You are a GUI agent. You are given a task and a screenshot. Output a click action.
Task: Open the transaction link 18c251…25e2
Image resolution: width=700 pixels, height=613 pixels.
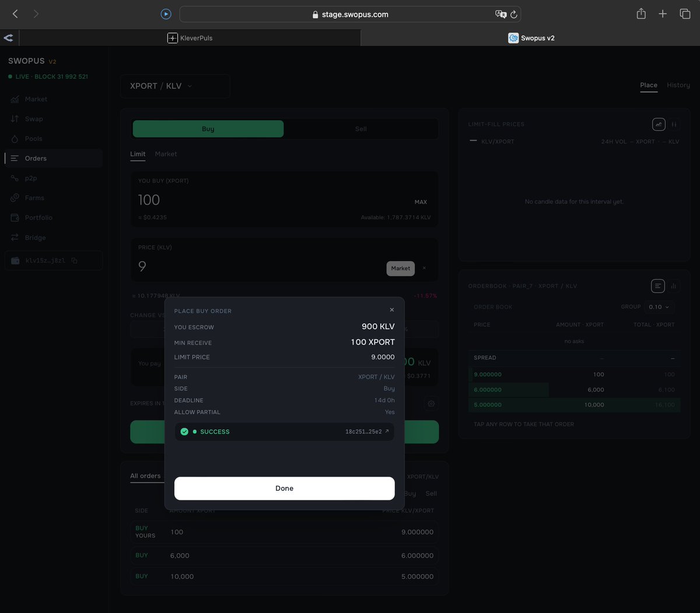click(x=367, y=432)
